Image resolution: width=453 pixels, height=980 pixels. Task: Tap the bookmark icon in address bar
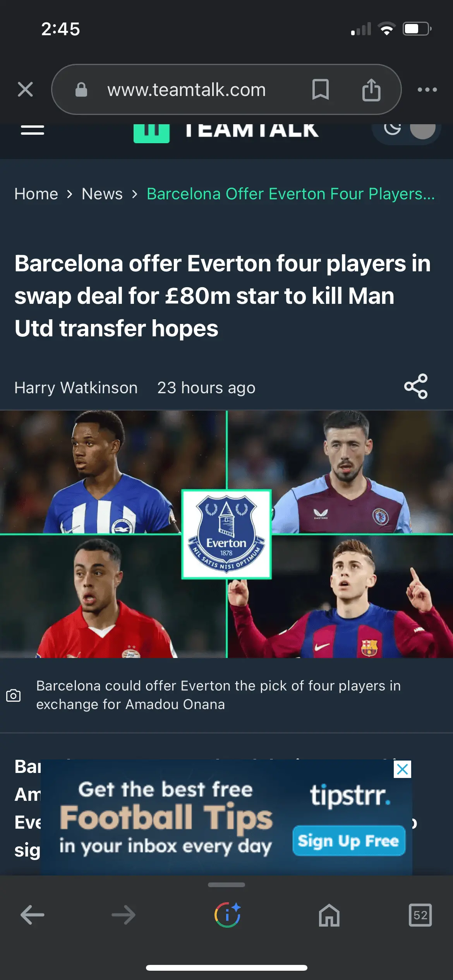pos(321,89)
